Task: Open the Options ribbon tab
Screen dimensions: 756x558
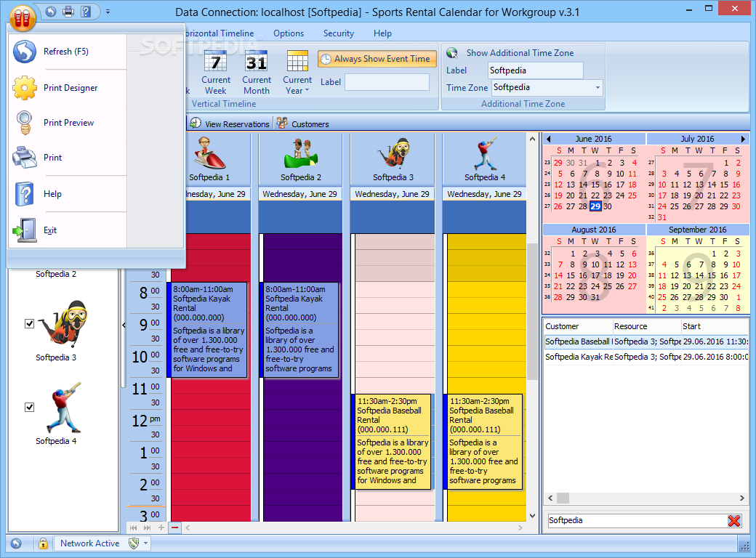Action: click(x=289, y=33)
